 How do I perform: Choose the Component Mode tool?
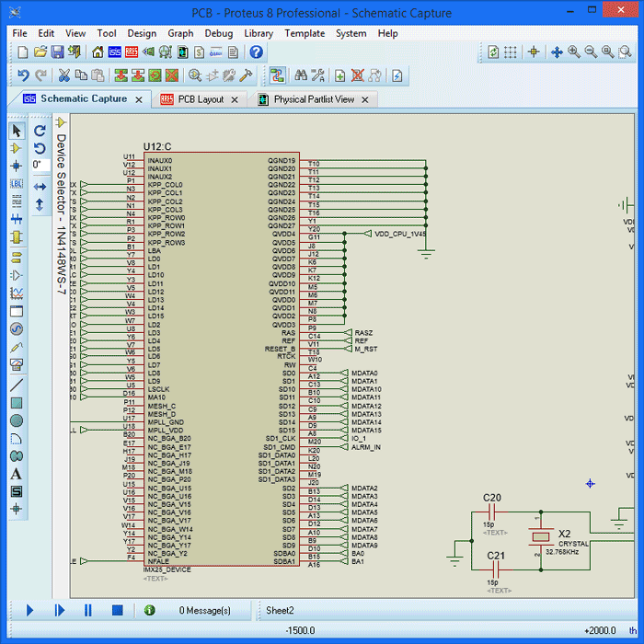tap(17, 148)
